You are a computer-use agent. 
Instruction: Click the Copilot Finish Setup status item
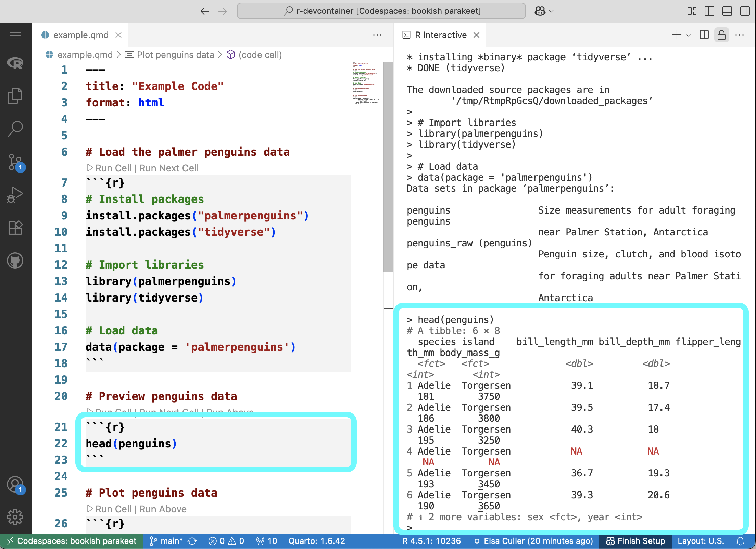635,541
